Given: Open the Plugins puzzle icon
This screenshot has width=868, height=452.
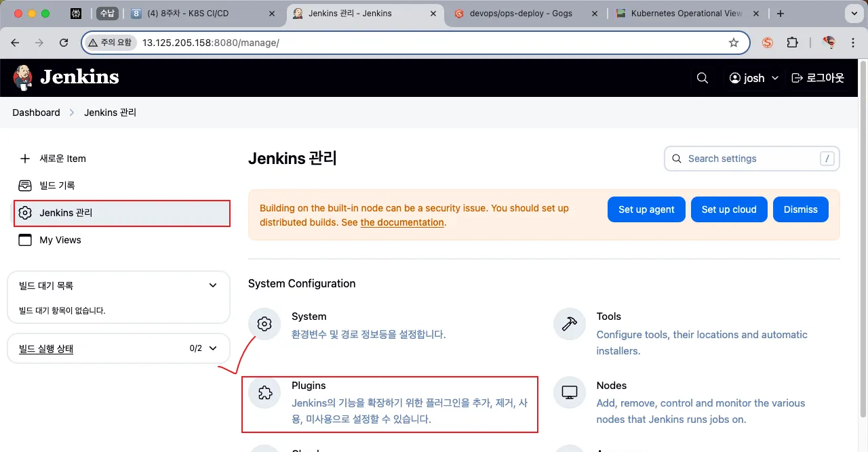Looking at the screenshot, I should [x=264, y=393].
